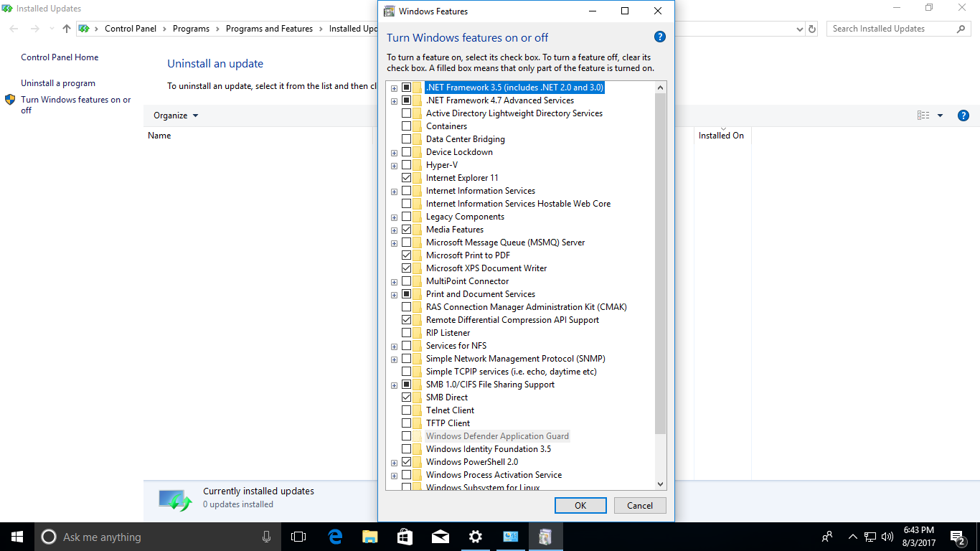The image size is (980, 551).
Task: Open the Installed Updates help icon
Action: [963, 116]
